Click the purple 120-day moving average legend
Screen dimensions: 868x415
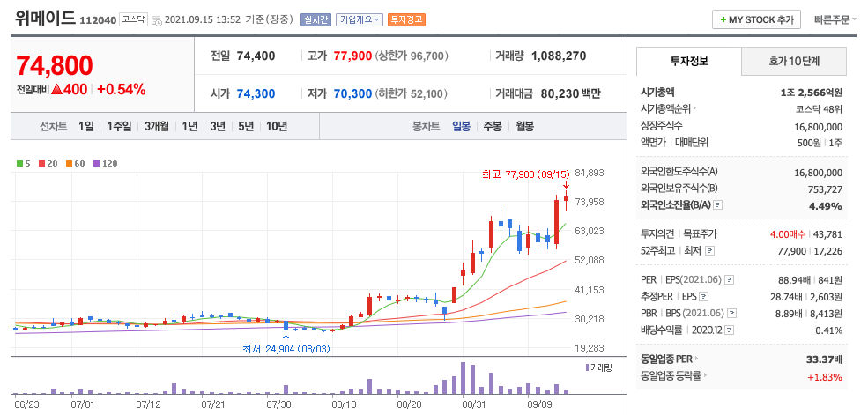pos(105,163)
